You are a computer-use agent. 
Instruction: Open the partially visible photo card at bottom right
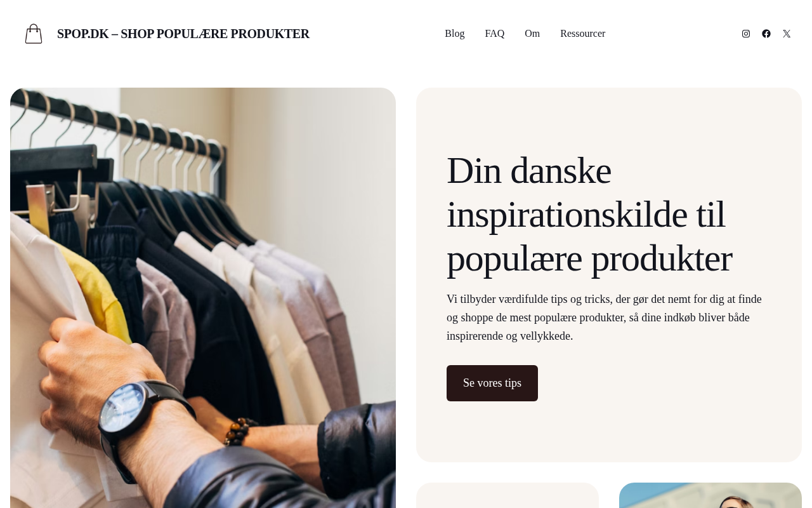pyautogui.click(x=710, y=495)
